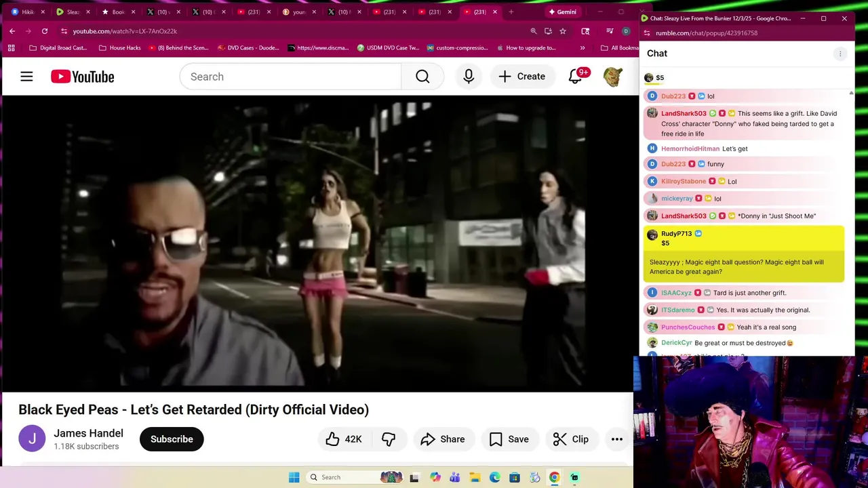Open more actions ellipsis under the video
Image resolution: width=868 pixels, height=488 pixels.
tap(617, 439)
